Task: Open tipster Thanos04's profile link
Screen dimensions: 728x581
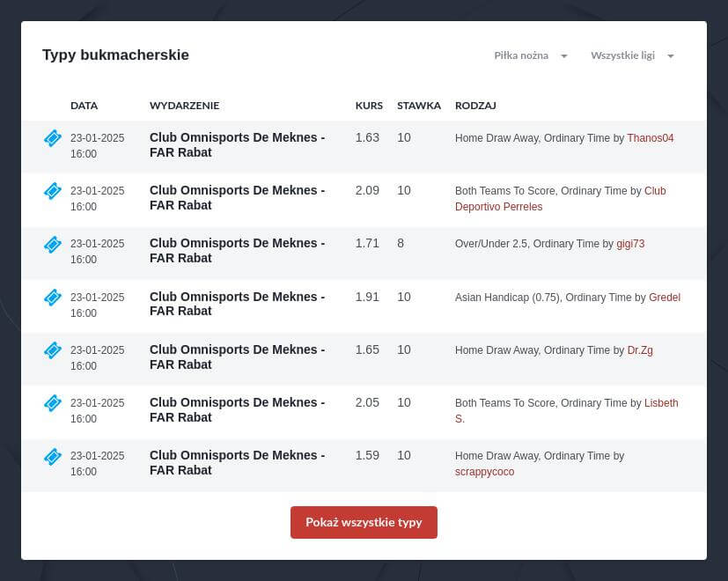Action: coord(650,138)
